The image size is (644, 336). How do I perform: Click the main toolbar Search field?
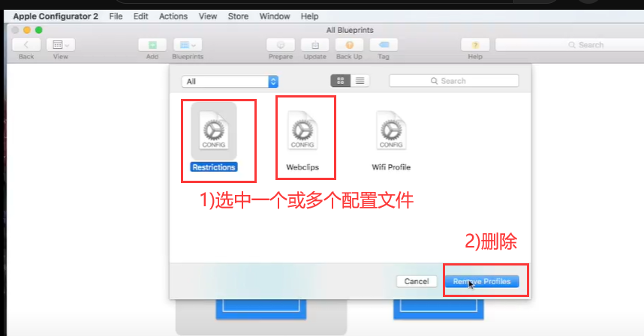[x=569, y=45]
